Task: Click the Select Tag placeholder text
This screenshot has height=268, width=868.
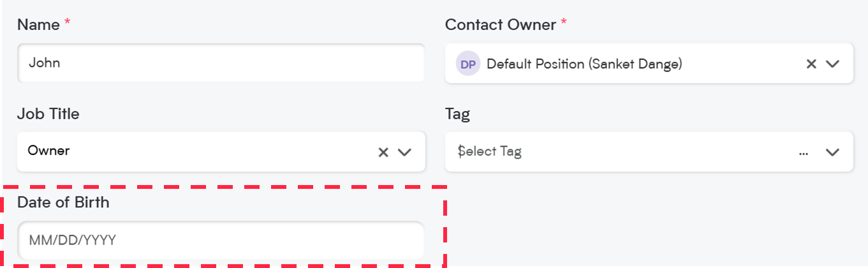Action: pyautogui.click(x=490, y=152)
